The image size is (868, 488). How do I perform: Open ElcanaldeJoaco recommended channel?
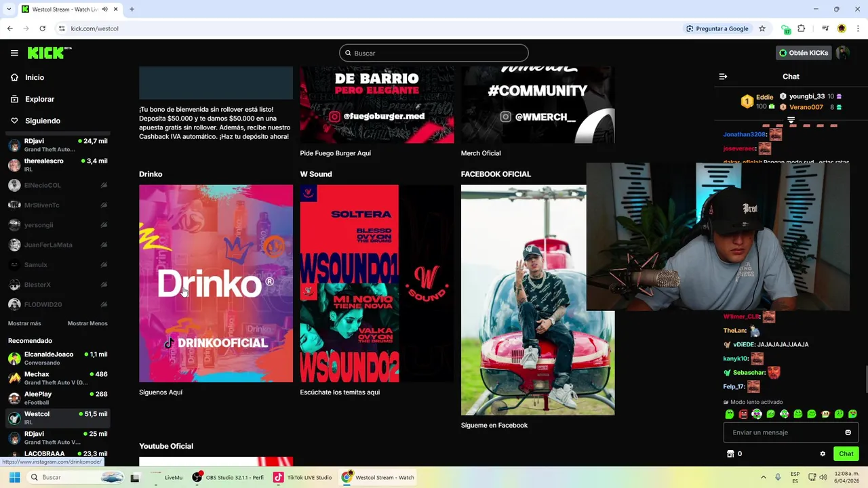tap(57, 359)
